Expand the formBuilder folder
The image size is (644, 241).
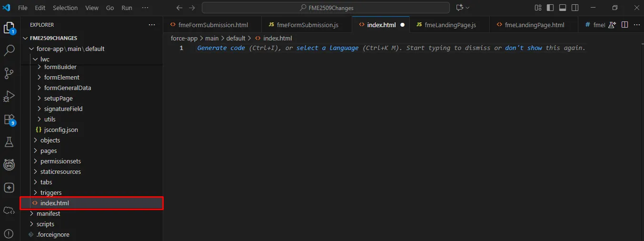click(60, 67)
